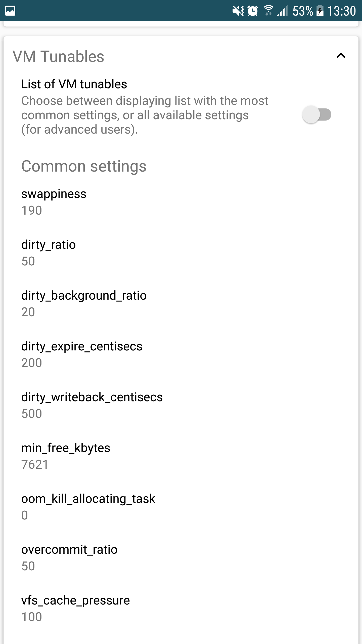Edit overcommit_ratio value
This screenshot has height=644, width=362.
181,558
